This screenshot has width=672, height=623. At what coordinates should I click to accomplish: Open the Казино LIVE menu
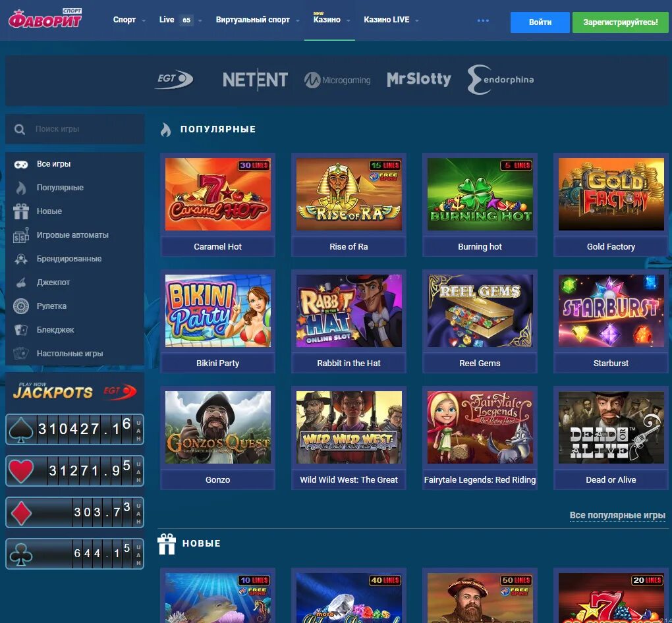pos(387,20)
